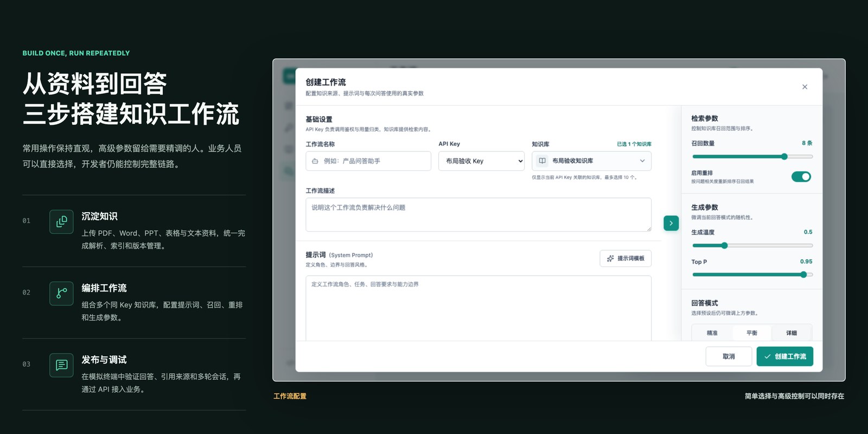Click the 沉淀知识 copy documents icon

coord(61,222)
